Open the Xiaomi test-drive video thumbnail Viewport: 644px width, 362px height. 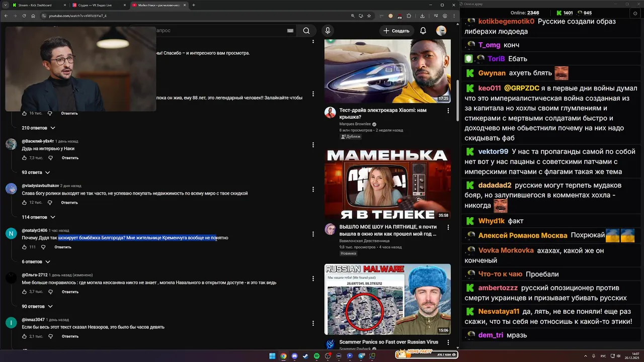[387, 71]
